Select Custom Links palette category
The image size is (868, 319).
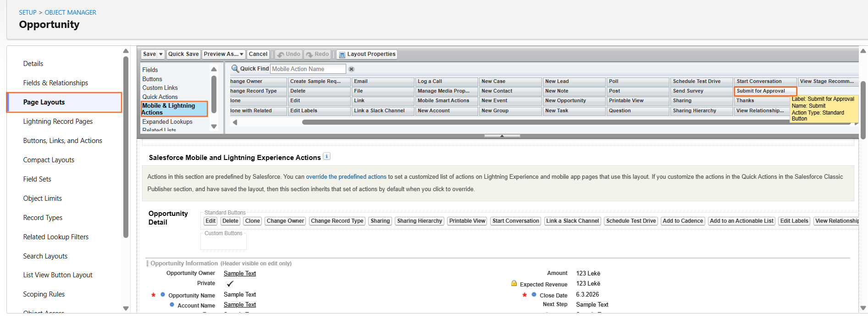(160, 88)
